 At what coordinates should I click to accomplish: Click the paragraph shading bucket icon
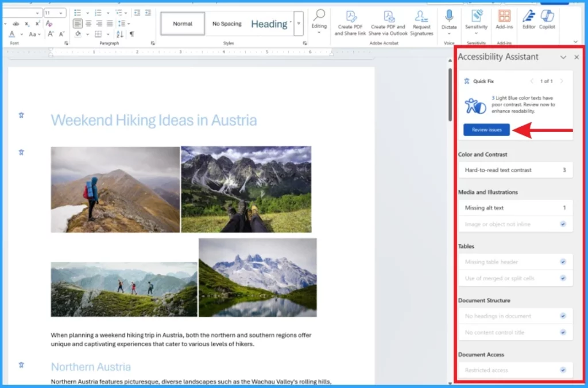click(x=78, y=34)
